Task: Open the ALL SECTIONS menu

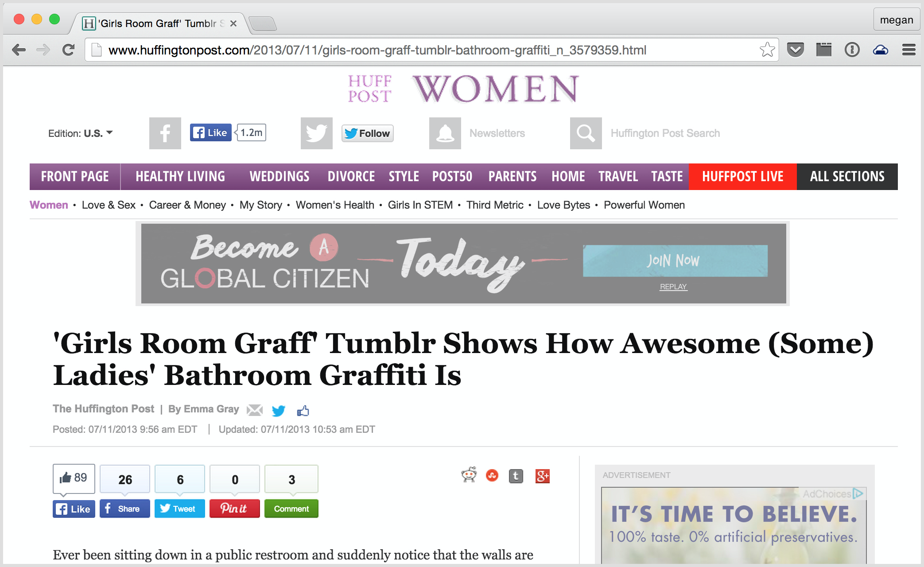Action: click(847, 177)
